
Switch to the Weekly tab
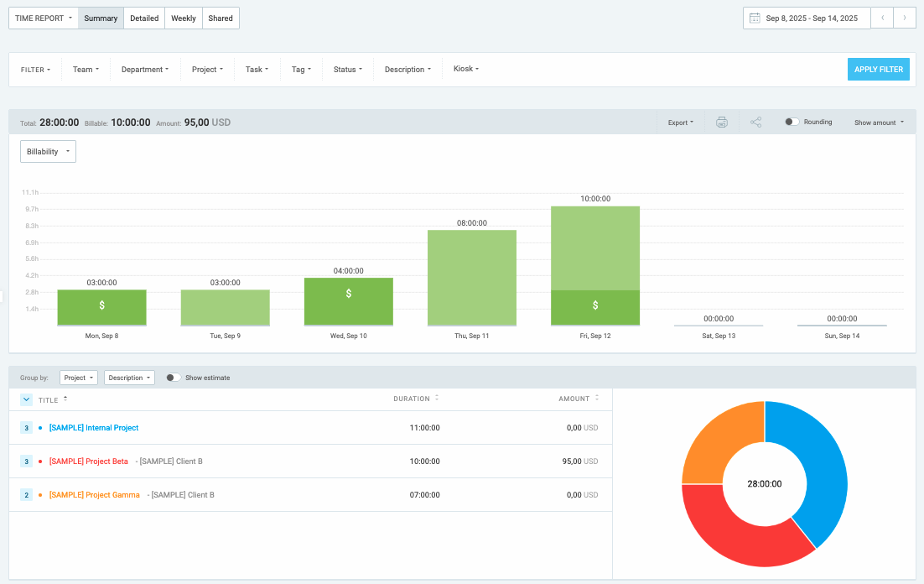(x=184, y=18)
